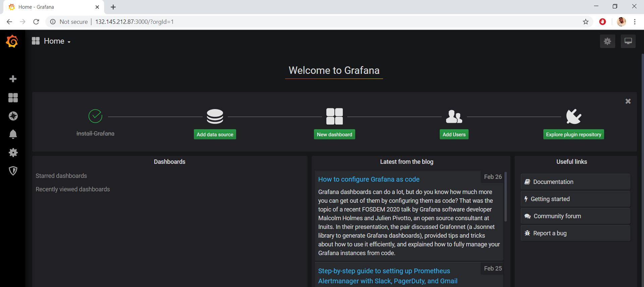Click the New dashboard button

point(334,134)
